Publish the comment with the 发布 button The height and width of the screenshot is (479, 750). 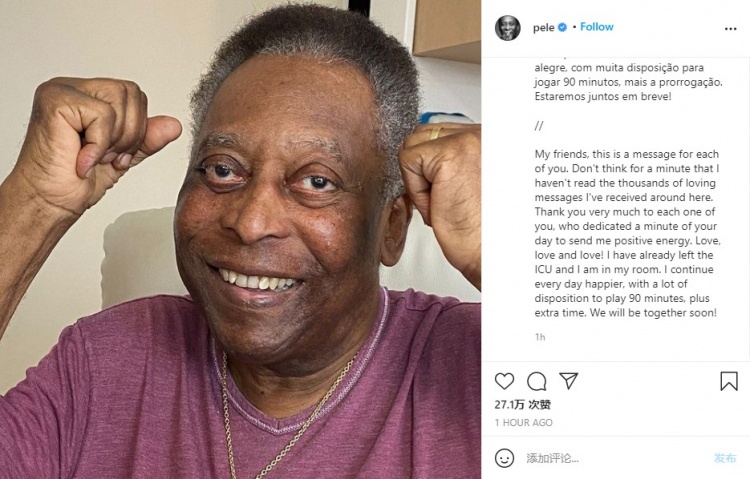pyautogui.click(x=725, y=458)
